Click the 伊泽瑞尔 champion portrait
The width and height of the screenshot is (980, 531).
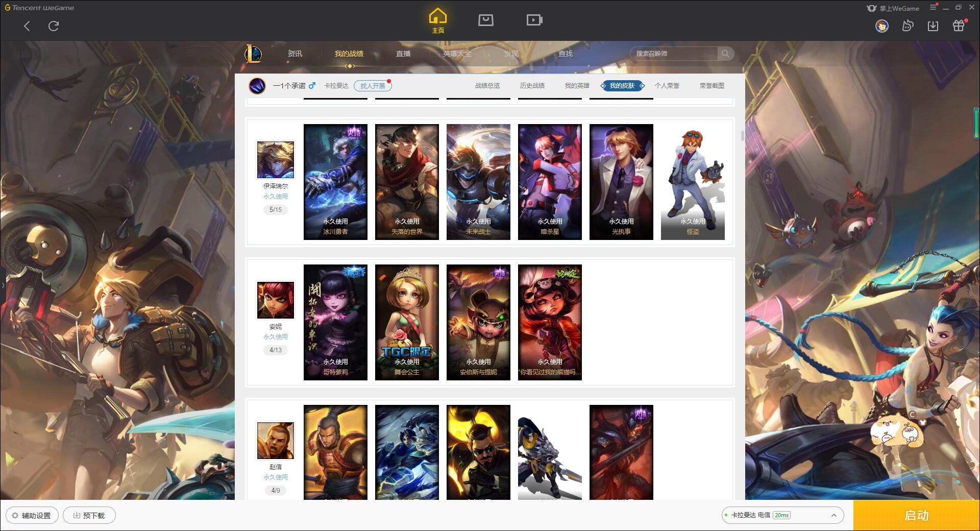pyautogui.click(x=276, y=160)
